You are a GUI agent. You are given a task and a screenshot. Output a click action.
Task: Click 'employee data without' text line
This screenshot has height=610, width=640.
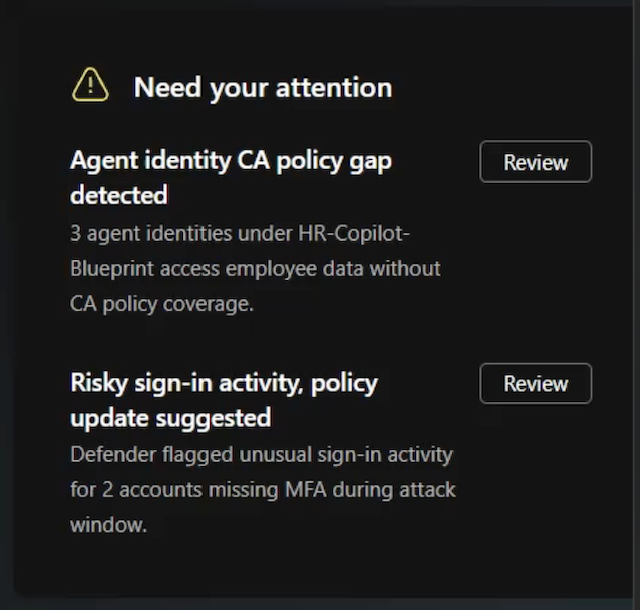point(333,269)
